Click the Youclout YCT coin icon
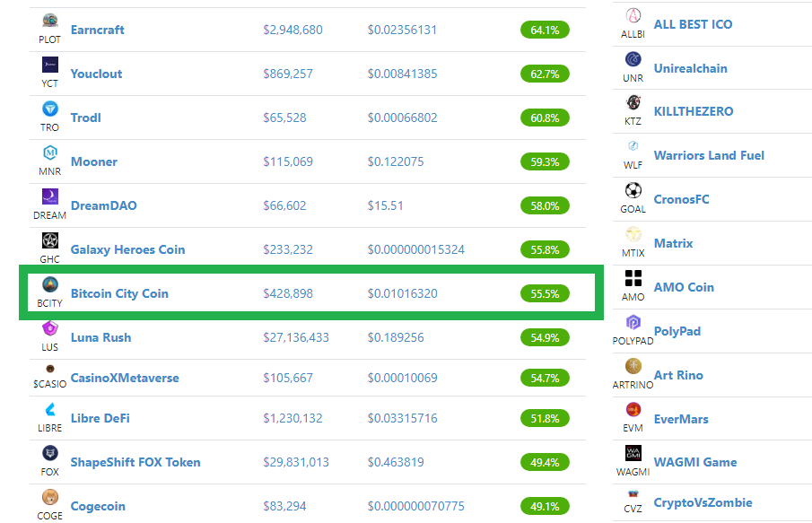812x523 pixels. point(49,65)
